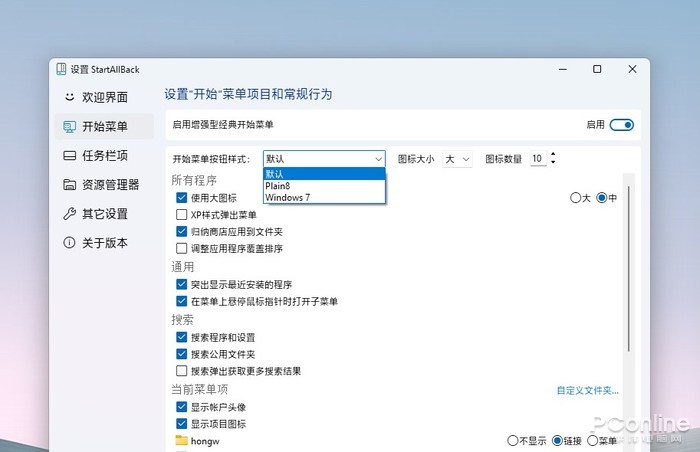Open the 任务栏项 settings

(104, 155)
